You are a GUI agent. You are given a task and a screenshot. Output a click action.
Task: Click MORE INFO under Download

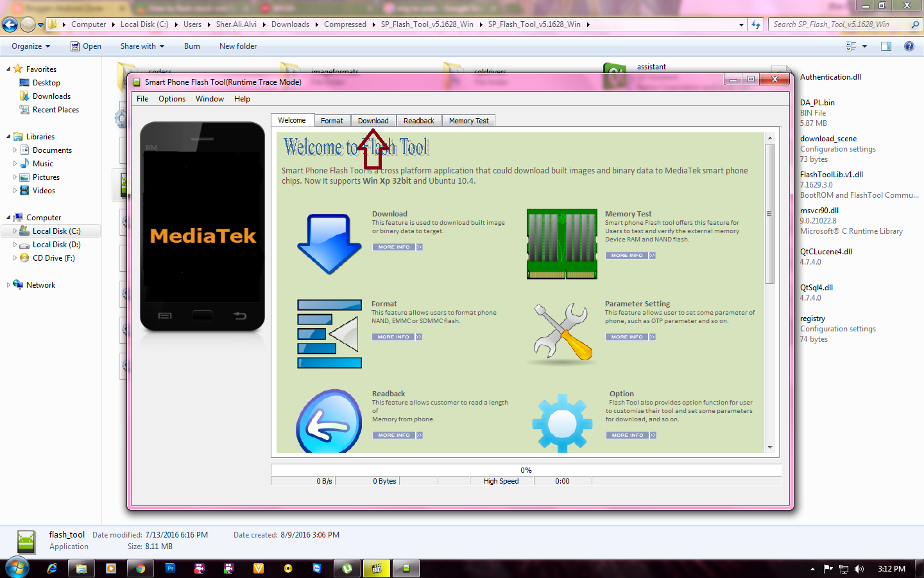398,247
